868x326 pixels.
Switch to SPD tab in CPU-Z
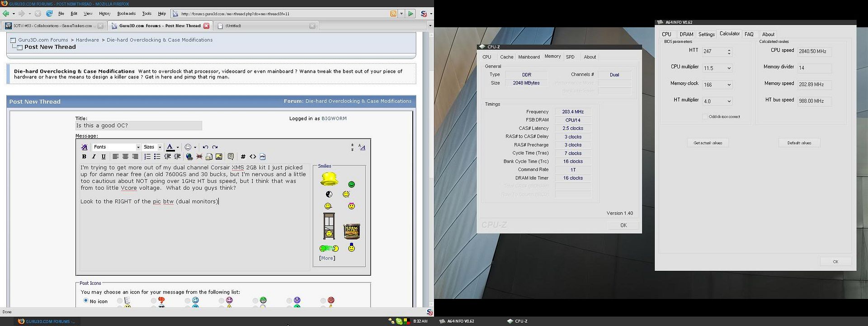[x=570, y=57]
